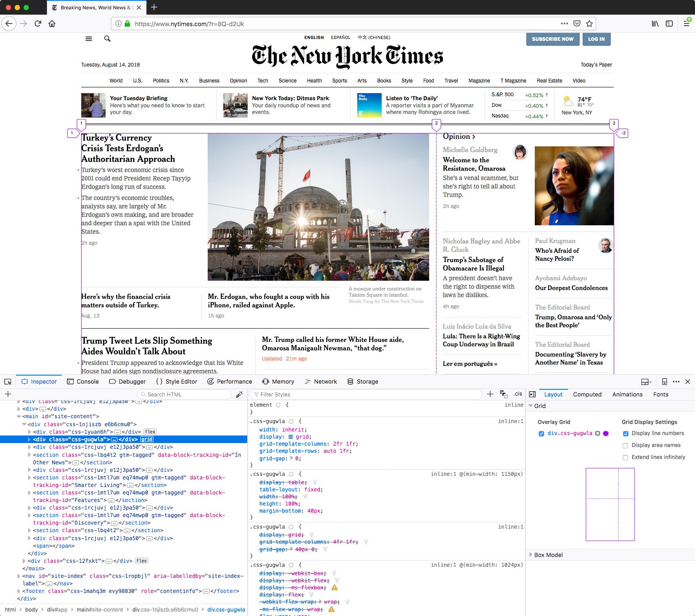Open the Style Editor tab
This screenshot has height=616, width=695.
pos(177,381)
